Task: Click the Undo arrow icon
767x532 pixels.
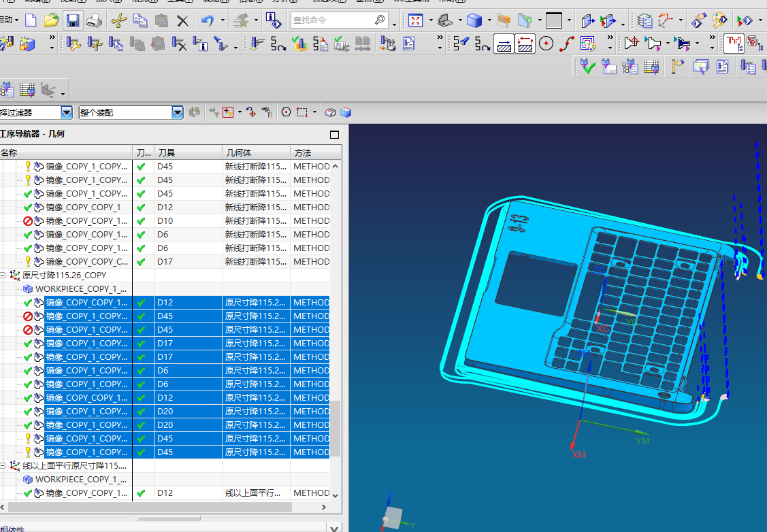Action: click(x=207, y=20)
